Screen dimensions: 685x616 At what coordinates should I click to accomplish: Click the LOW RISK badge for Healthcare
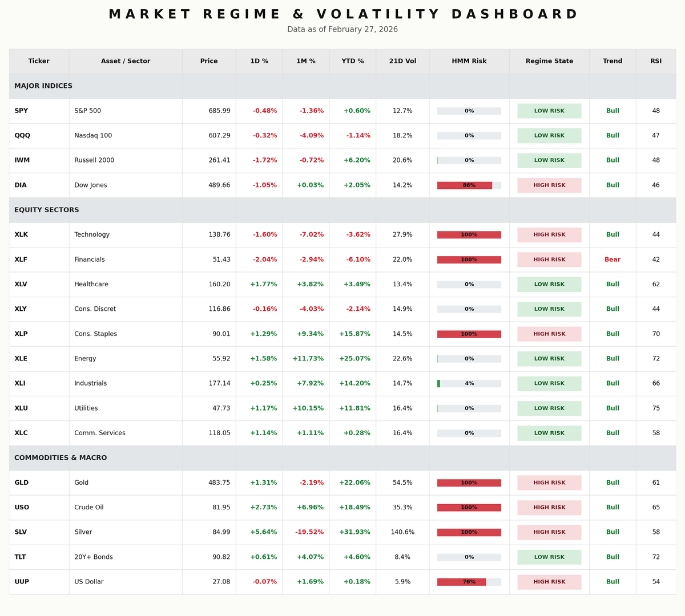(x=549, y=284)
